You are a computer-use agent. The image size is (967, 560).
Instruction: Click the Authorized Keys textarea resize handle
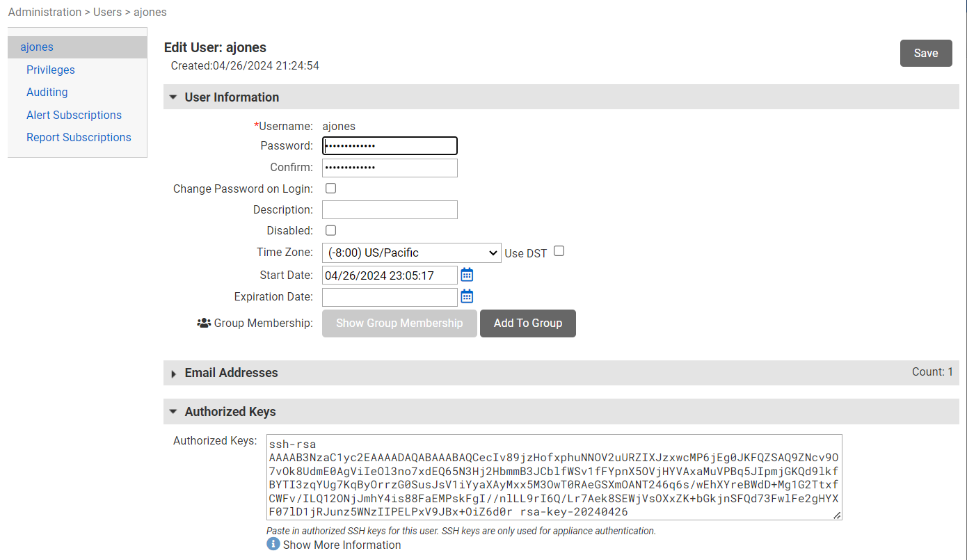[x=837, y=515]
